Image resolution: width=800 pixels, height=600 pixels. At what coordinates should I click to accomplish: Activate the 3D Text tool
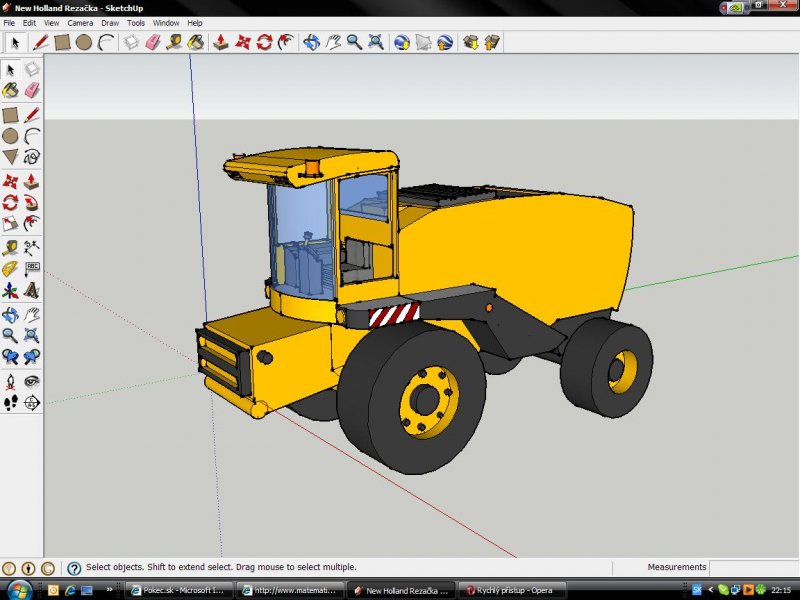point(32,291)
